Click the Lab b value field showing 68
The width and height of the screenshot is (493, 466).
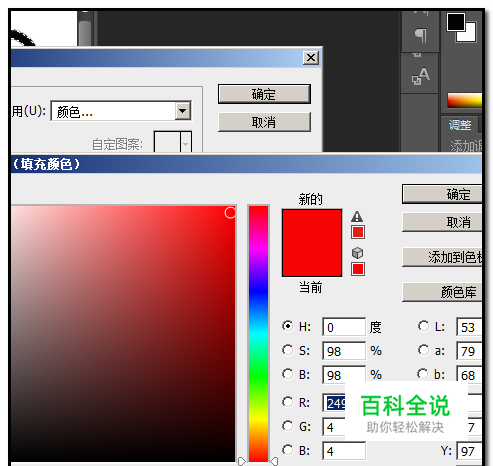pos(469,375)
